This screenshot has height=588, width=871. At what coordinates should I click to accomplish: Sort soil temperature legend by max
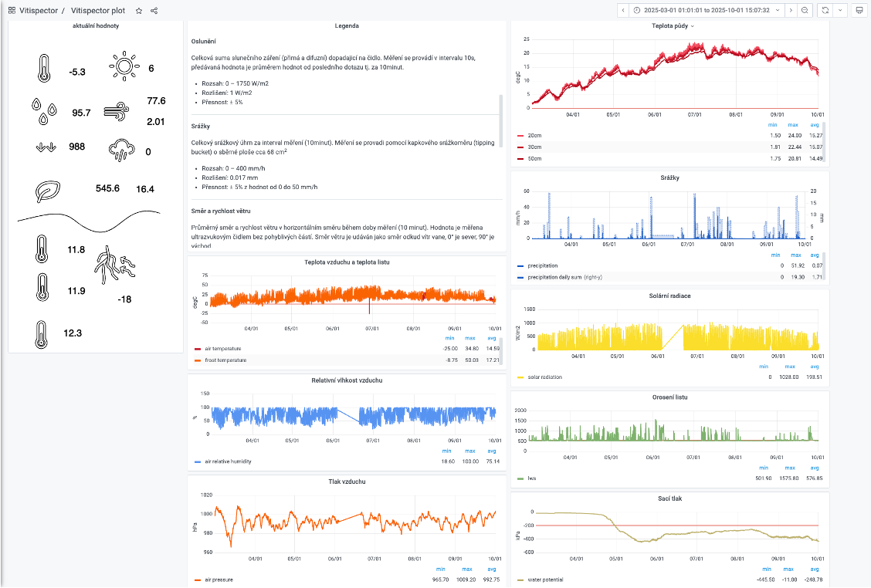[x=793, y=124]
